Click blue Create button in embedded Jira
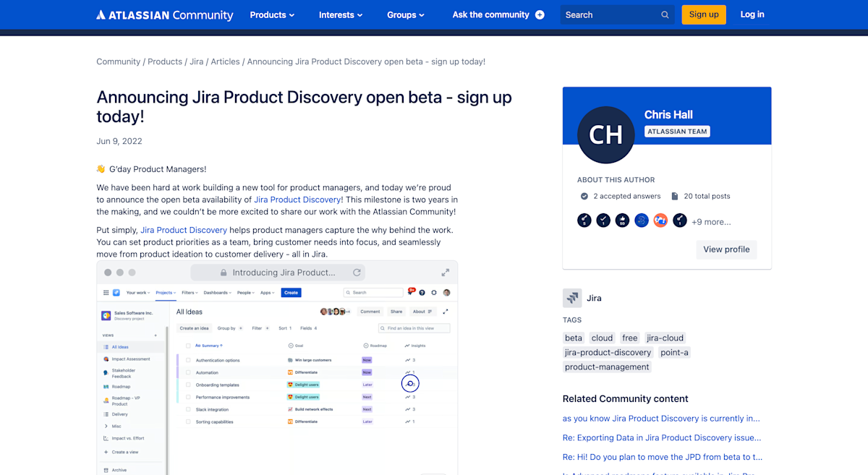This screenshot has width=868, height=475. (x=291, y=293)
